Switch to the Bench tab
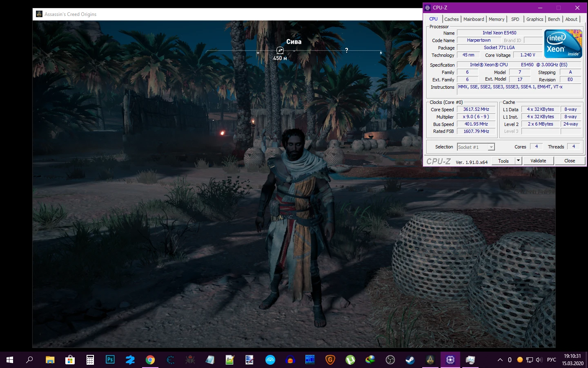588x368 pixels. (554, 19)
